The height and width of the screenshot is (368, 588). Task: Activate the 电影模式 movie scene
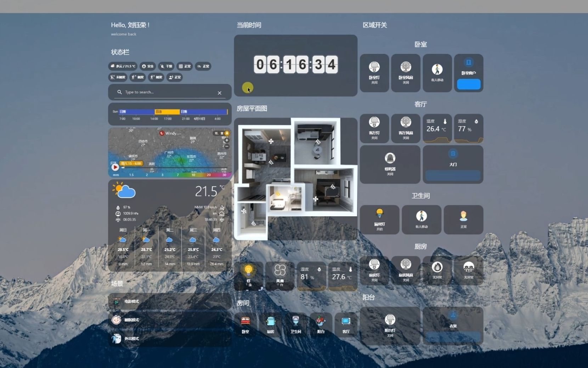pos(170,302)
